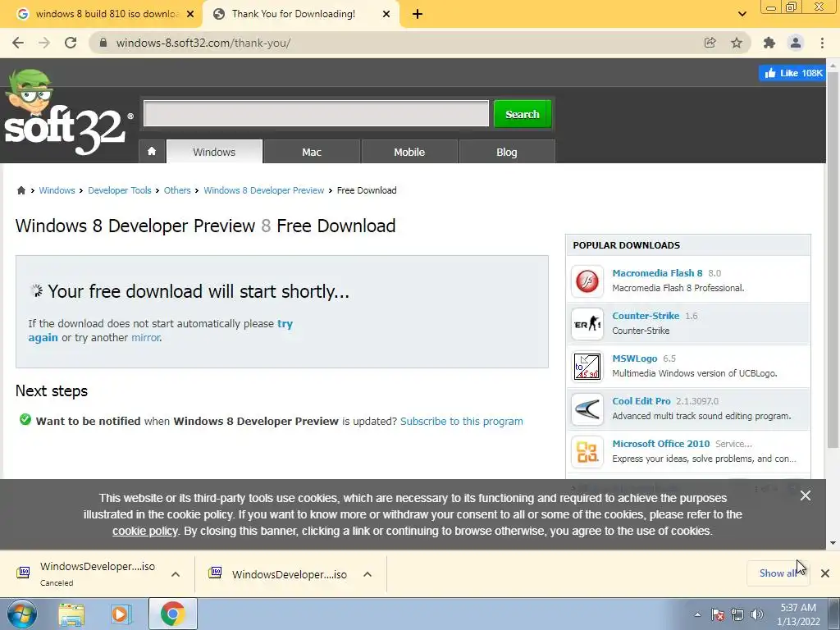The width and height of the screenshot is (840, 630).
Task: Open the taskbar clock showing 5:37 AM
Action: coord(798,614)
